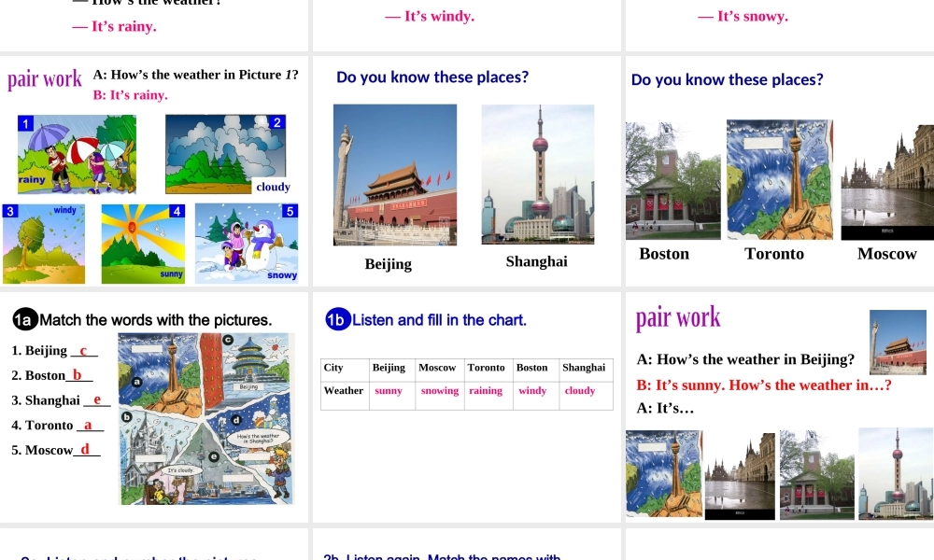
Task: Click the 'Shanghai' caption under the photo
Action: point(537,261)
